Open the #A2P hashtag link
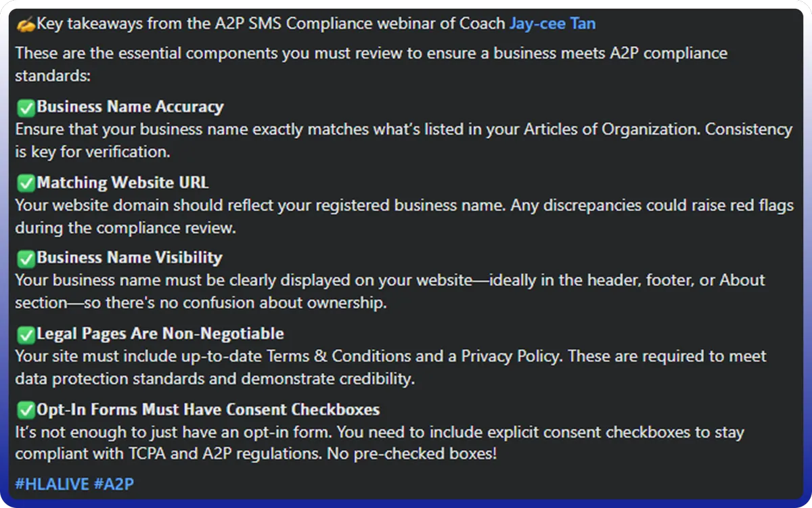Image resolution: width=812 pixels, height=508 pixels. tap(114, 484)
